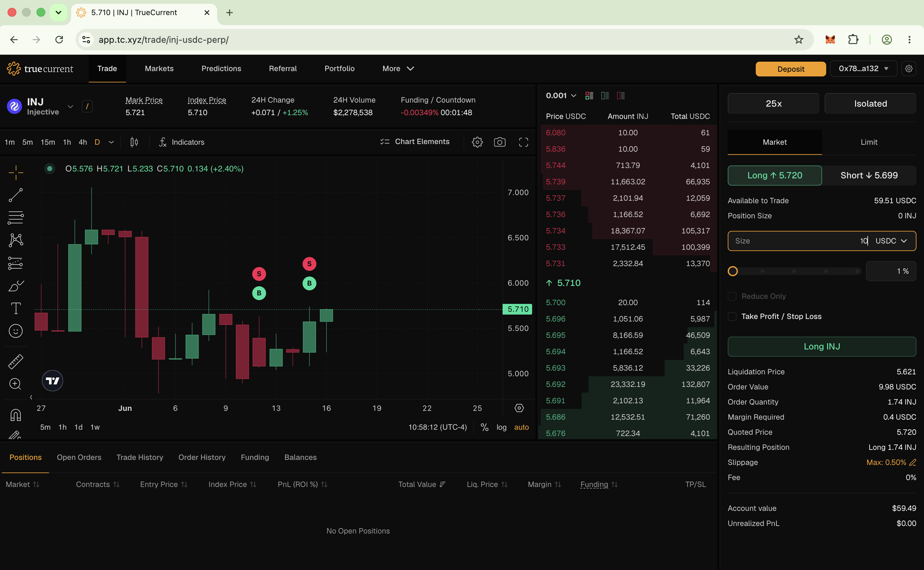The image size is (924, 570).
Task: Select the Short 5.699 side toggle
Action: 869,175
